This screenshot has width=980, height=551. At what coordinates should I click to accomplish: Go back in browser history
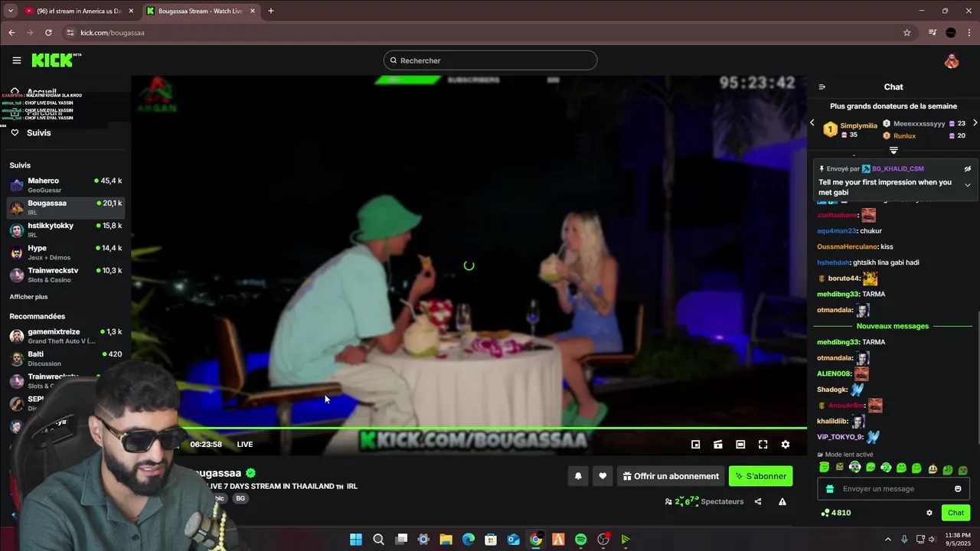[11, 33]
